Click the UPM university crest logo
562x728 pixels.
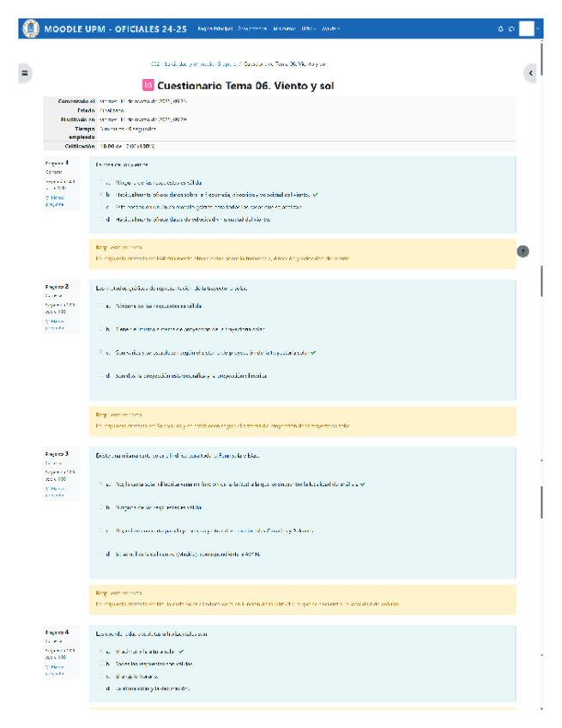click(x=31, y=29)
